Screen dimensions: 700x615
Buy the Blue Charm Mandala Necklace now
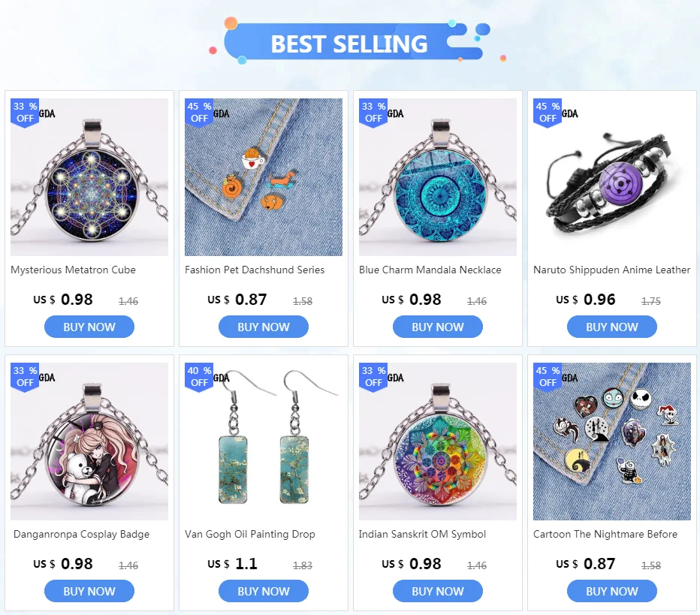point(437,327)
